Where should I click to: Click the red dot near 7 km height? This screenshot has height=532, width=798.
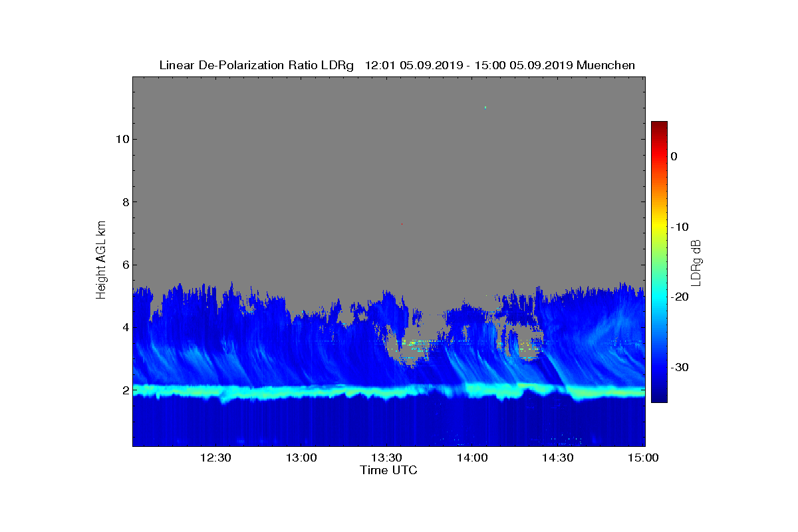click(x=402, y=224)
